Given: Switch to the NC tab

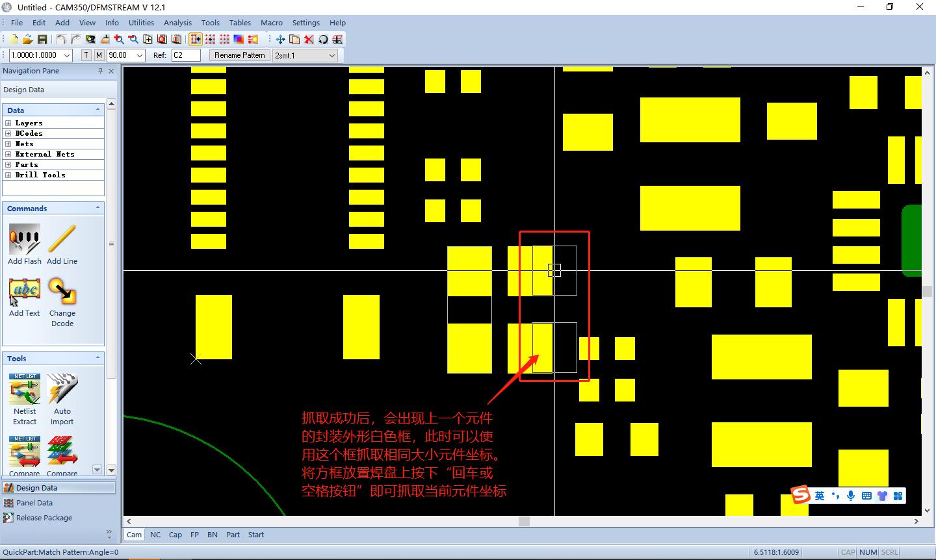Looking at the screenshot, I should click(155, 535).
